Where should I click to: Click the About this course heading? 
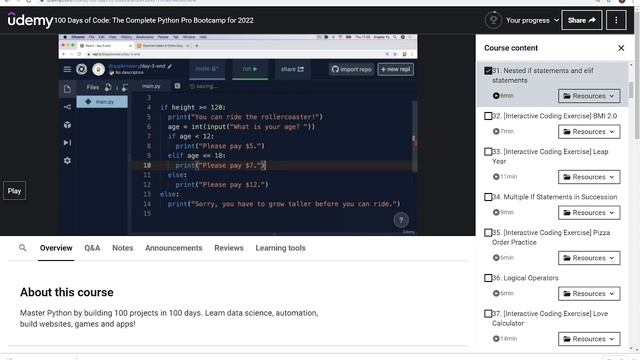[67, 292]
